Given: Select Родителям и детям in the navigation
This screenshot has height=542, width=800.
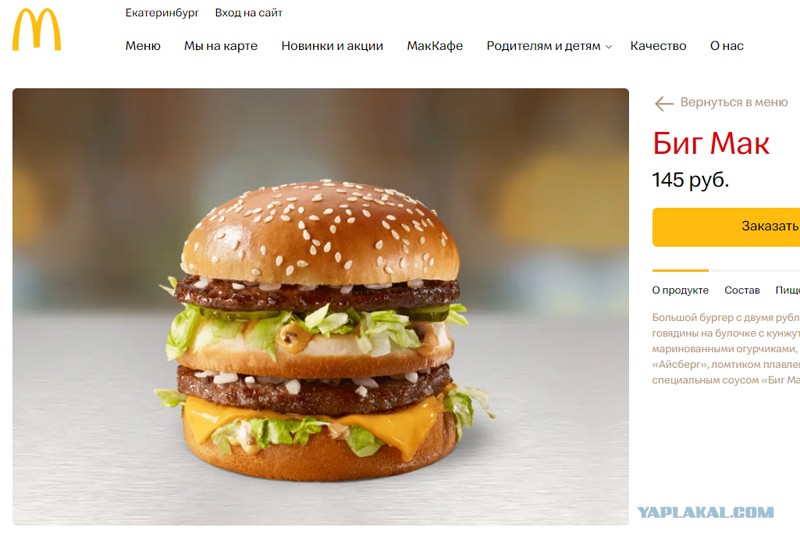Looking at the screenshot, I should click(543, 46).
